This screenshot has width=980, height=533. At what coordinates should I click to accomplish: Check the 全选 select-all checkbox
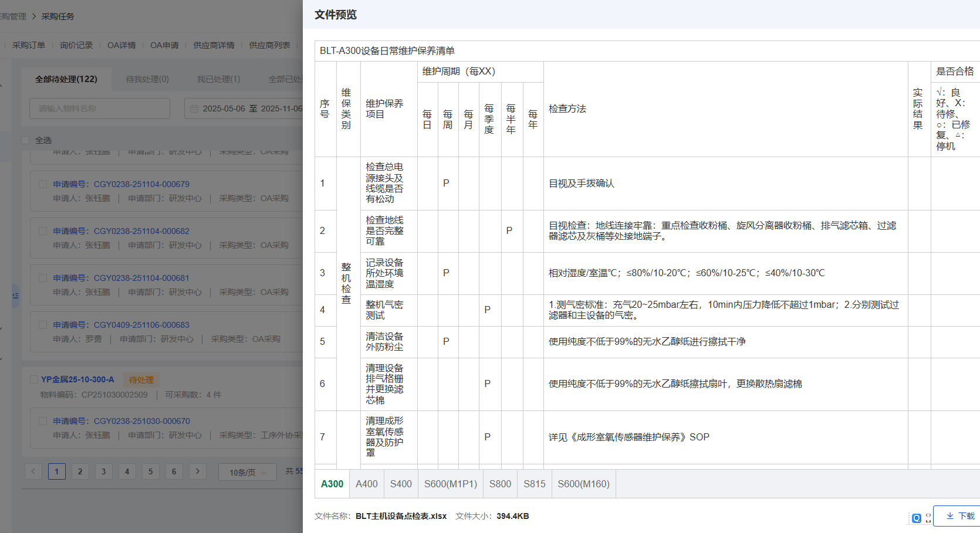[x=25, y=140]
